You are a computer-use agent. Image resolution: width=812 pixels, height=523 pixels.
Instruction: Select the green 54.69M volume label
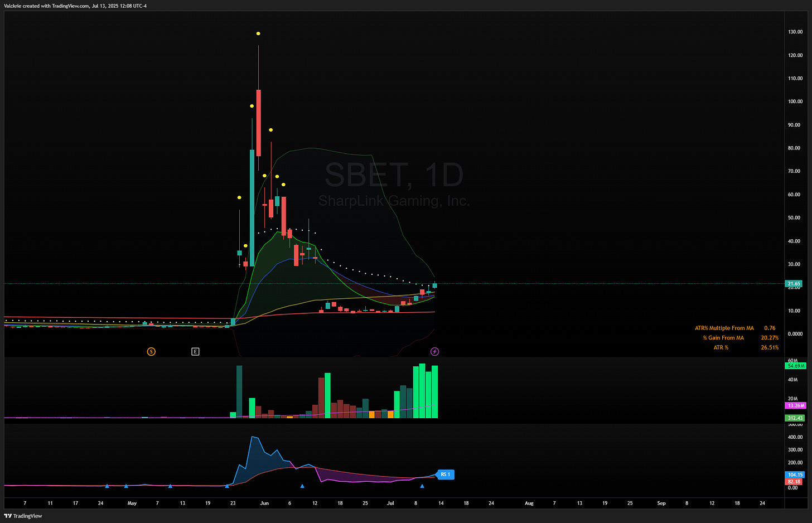click(x=795, y=366)
